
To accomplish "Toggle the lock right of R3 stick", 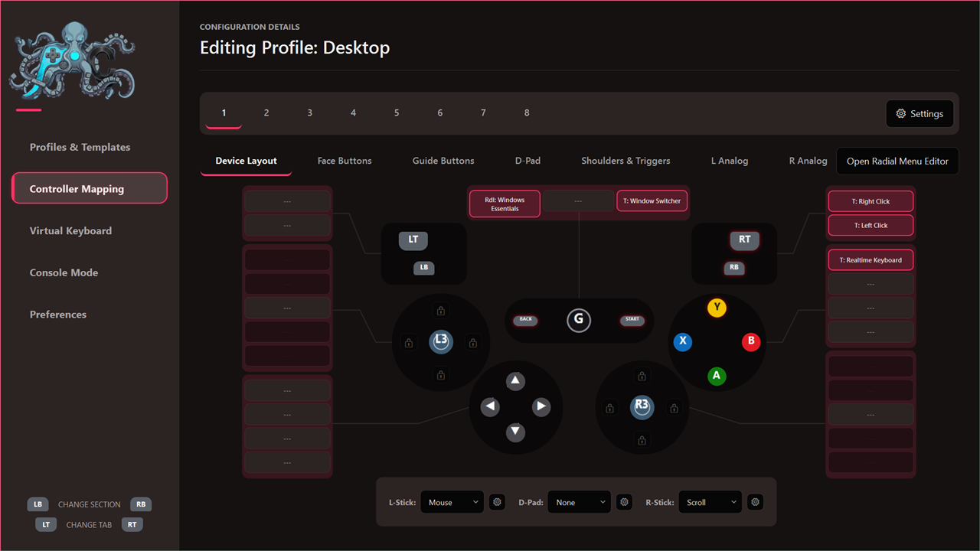I will [675, 408].
